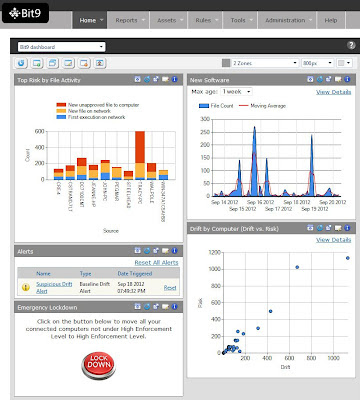Sort alerts by Date Triggered column
This screenshot has height=400, width=360.
pyautogui.click(x=135, y=274)
